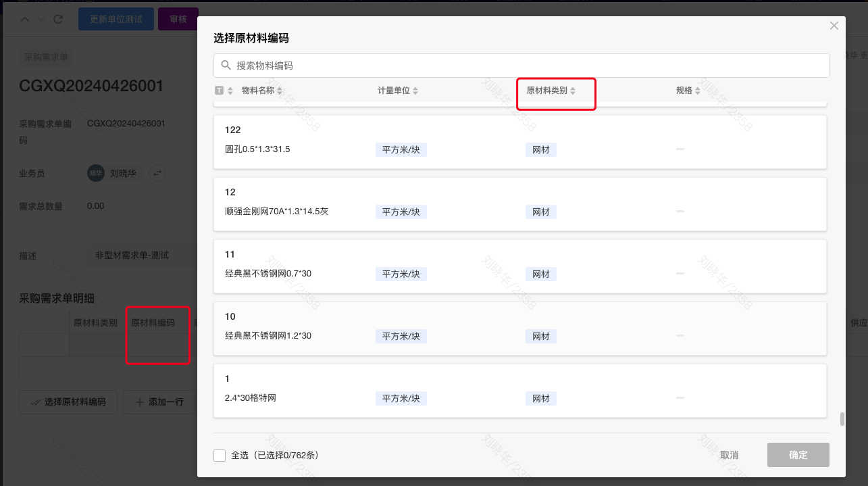
Task: Click the 网材 tag in 2.4*30格特网 row
Action: tap(541, 398)
